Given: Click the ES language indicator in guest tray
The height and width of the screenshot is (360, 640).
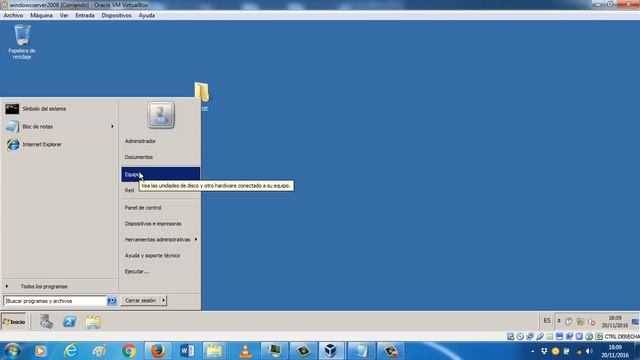Looking at the screenshot, I should point(547,321).
